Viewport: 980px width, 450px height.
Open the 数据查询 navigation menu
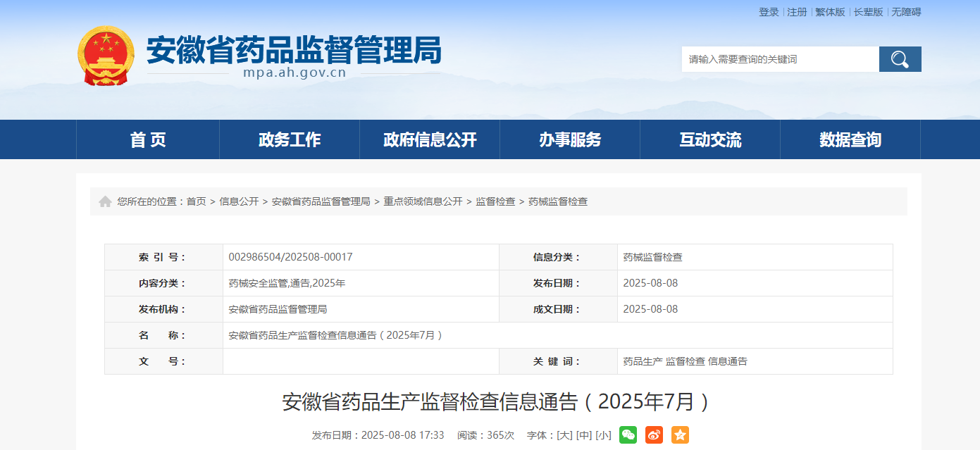pyautogui.click(x=850, y=139)
